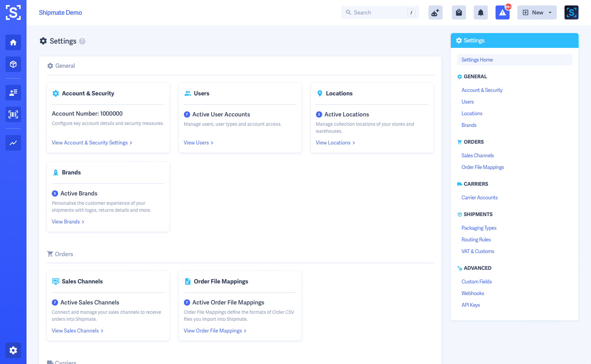Open the barcode scan sidebar icon
Viewport: 591px width, 364px height.
(13, 114)
